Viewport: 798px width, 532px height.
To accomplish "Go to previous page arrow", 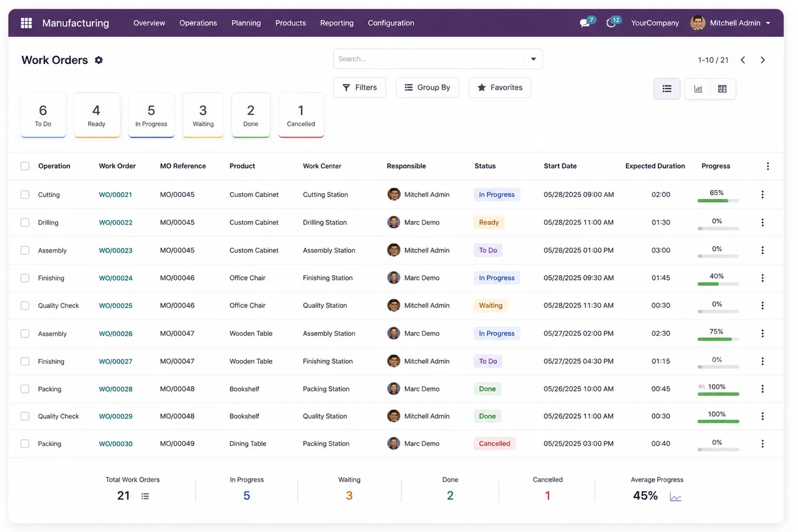I will pos(743,60).
